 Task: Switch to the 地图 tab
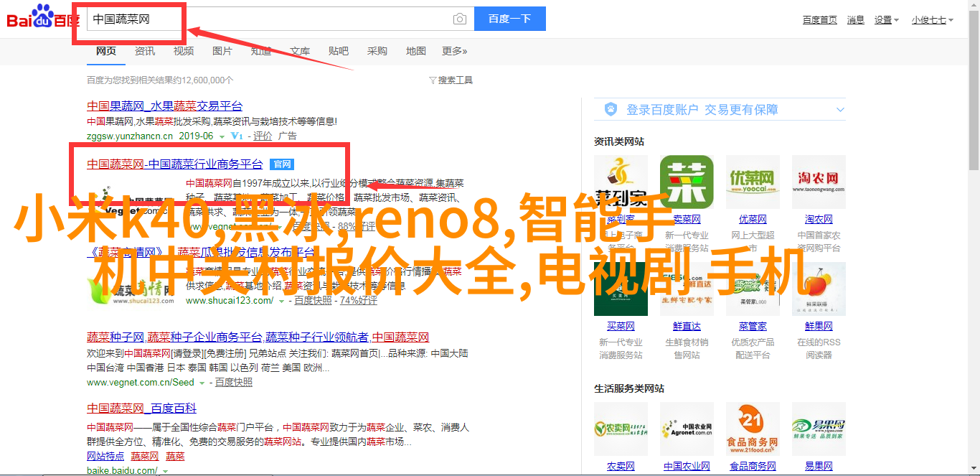click(x=416, y=51)
